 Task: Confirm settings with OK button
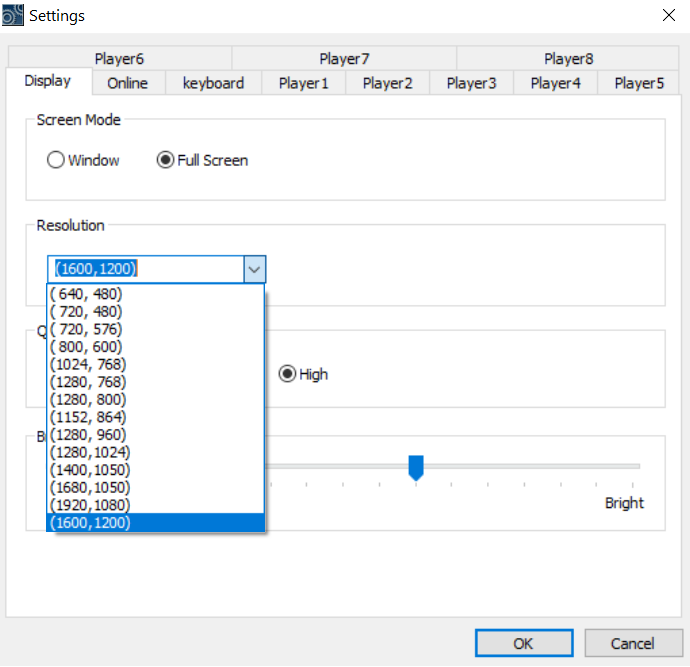tap(524, 644)
